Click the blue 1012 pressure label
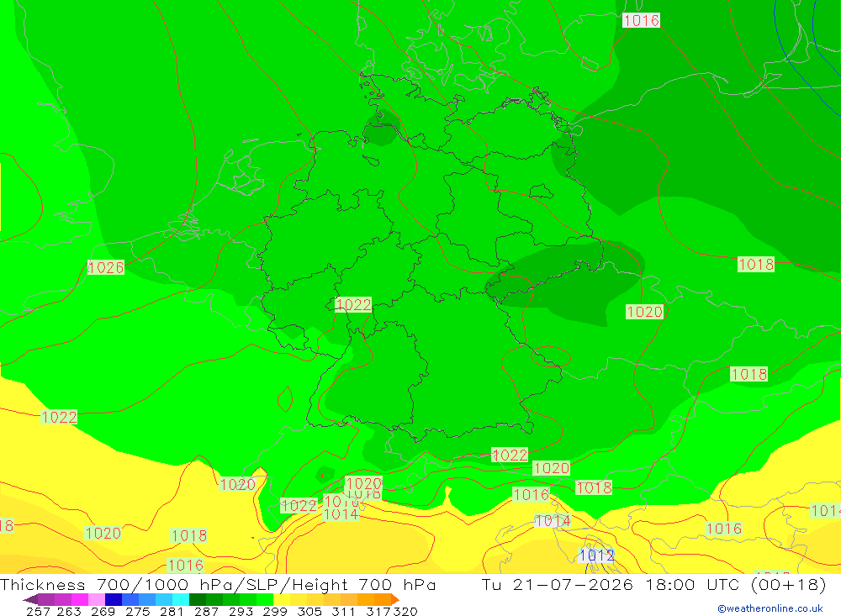Viewport: 841px width, 616px height. click(596, 555)
